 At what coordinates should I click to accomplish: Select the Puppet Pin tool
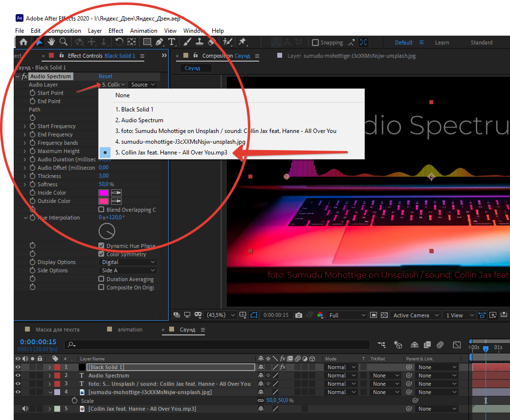click(242, 42)
